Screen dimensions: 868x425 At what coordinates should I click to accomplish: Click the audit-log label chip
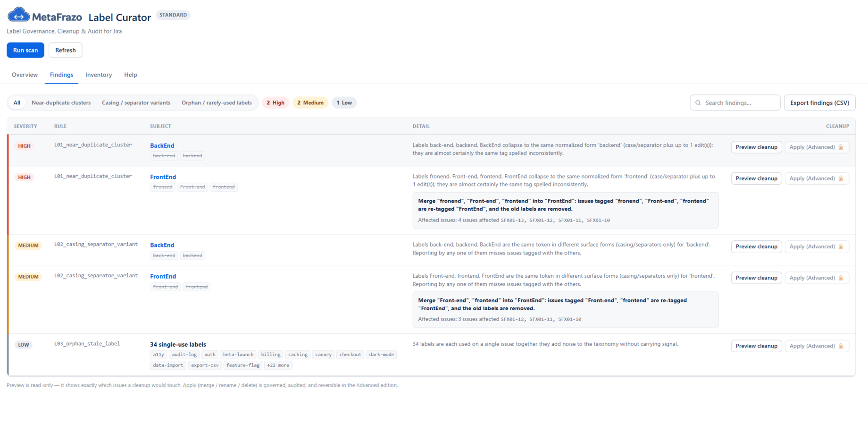184,355
